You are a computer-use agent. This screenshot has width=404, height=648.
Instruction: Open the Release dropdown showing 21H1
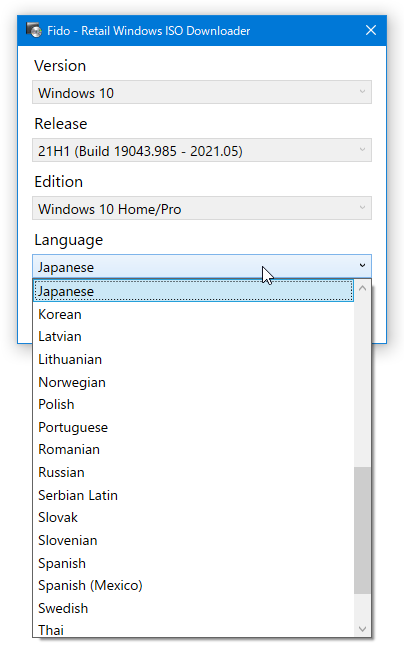pos(202,150)
